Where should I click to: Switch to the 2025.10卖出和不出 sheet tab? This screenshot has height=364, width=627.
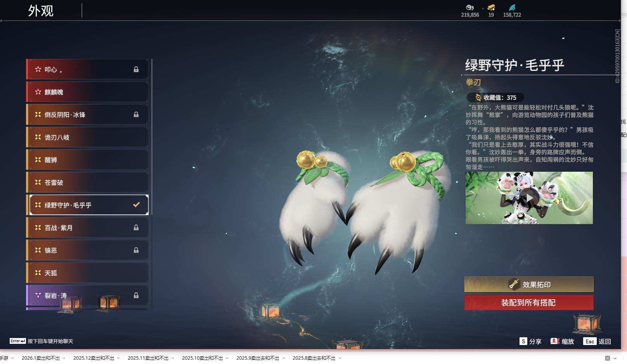pos(203,358)
